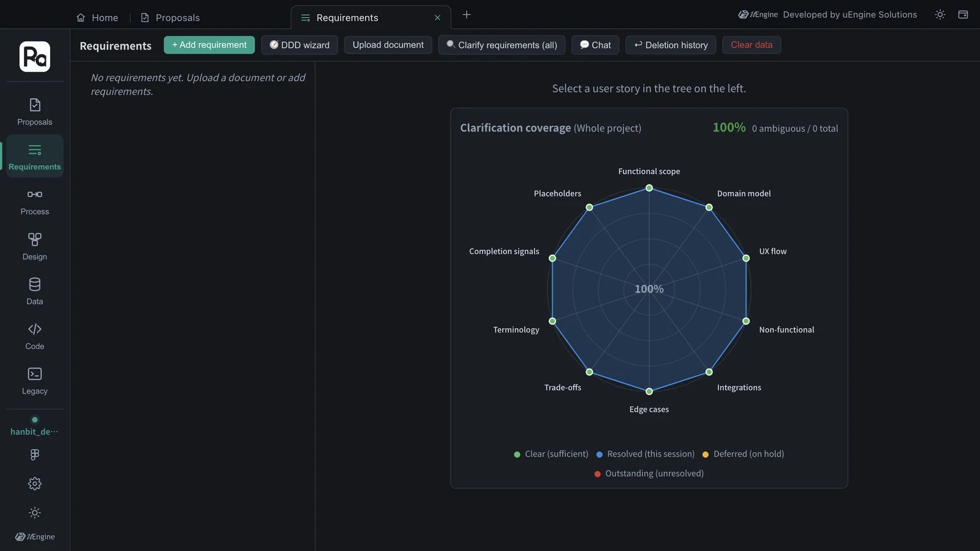This screenshot has width=980, height=551.
Task: Click the Clear data button
Action: tap(752, 45)
